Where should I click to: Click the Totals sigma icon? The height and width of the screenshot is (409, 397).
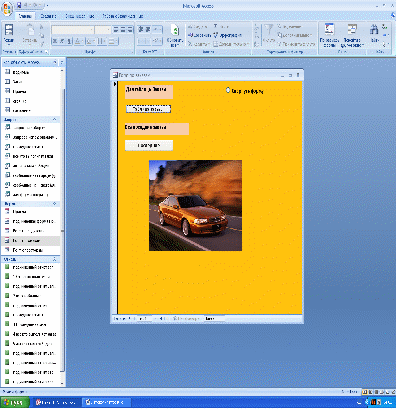coord(216,26)
